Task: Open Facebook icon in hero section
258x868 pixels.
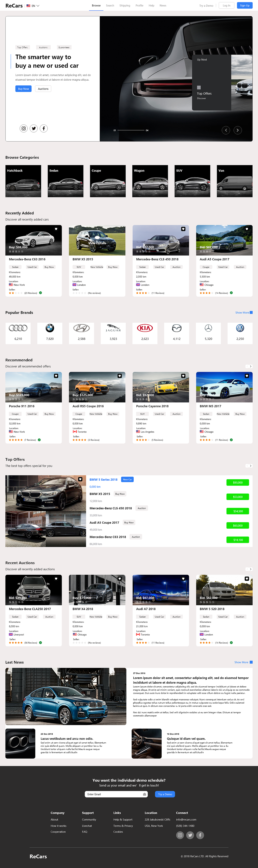Action: 44,128
